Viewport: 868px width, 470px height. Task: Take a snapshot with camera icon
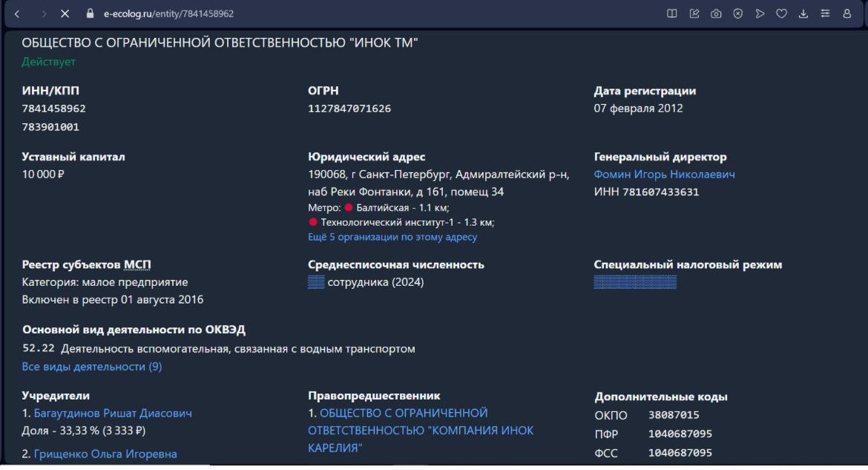pyautogui.click(x=717, y=13)
